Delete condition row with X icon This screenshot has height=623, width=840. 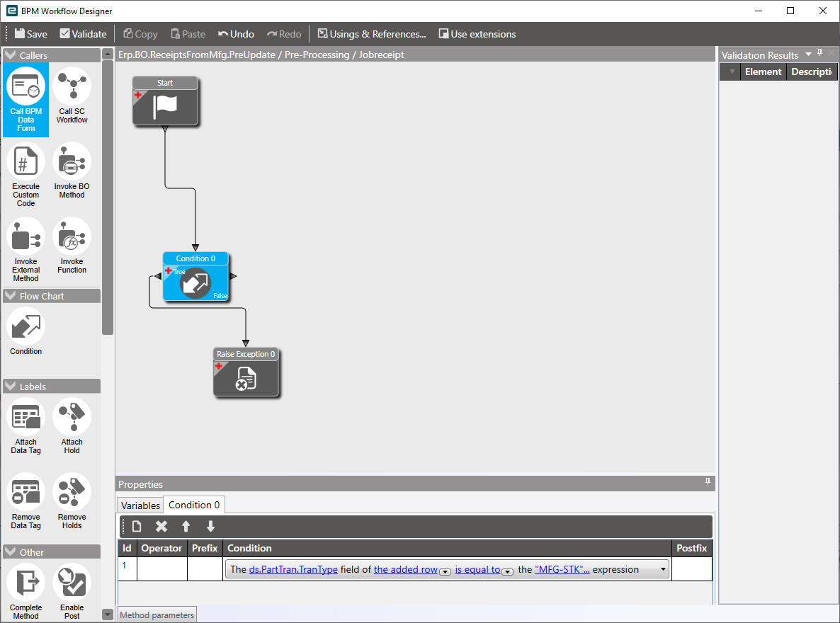tap(161, 527)
